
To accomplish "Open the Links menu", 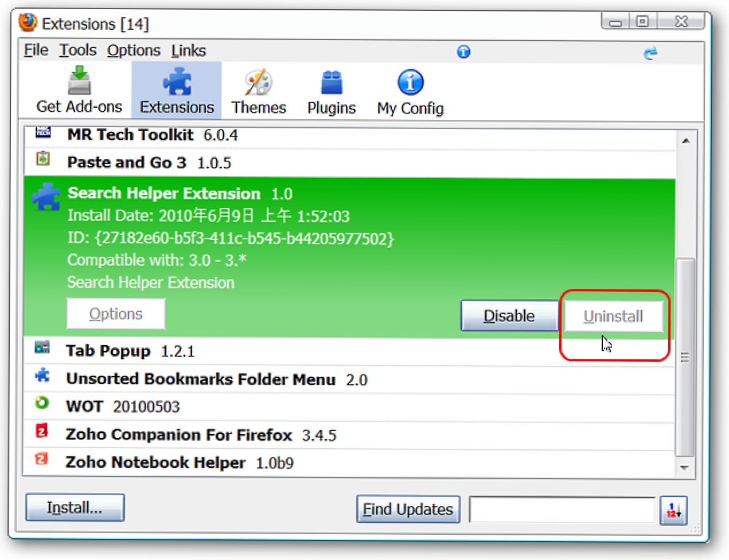I will [188, 50].
